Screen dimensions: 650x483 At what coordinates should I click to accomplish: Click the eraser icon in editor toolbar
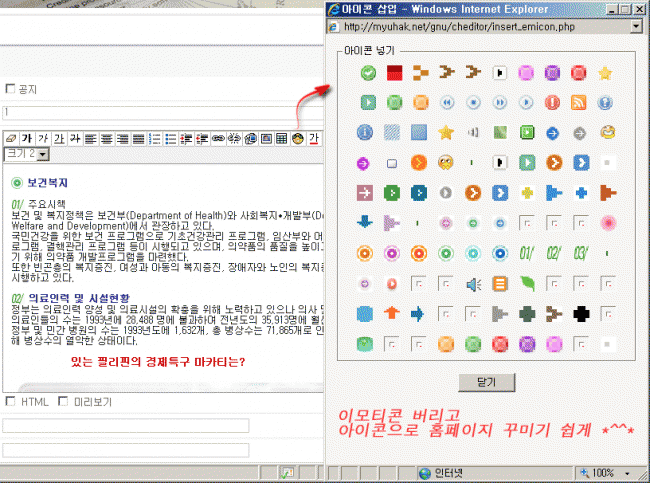tap(10, 138)
